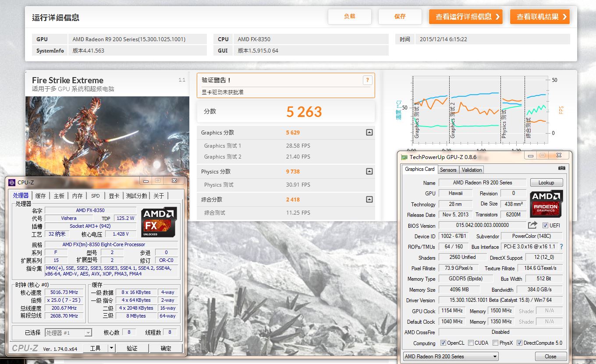This screenshot has height=364, width=596.
Task: Toggle the PhysX checkbox
Action: click(x=495, y=343)
